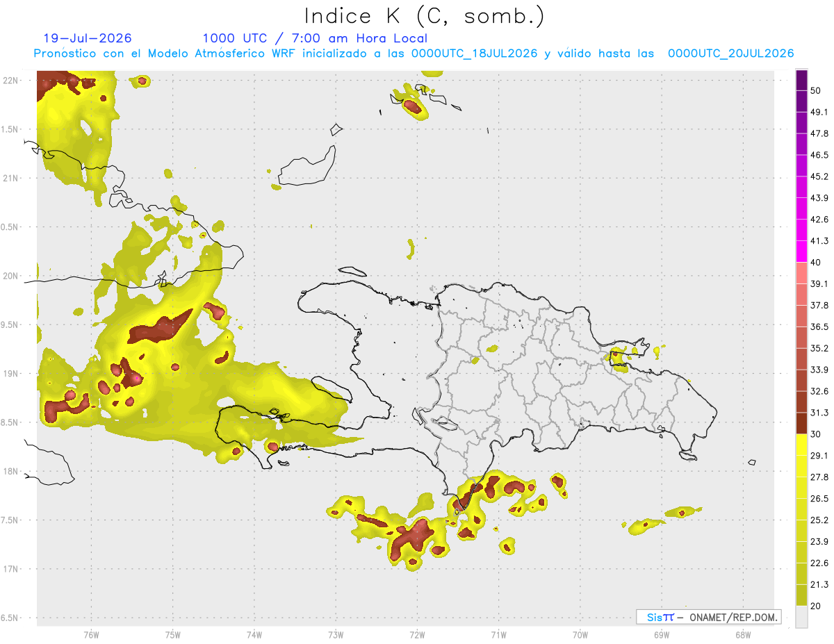Click the 22N latitude label
The image size is (834, 644).
[x=10, y=80]
